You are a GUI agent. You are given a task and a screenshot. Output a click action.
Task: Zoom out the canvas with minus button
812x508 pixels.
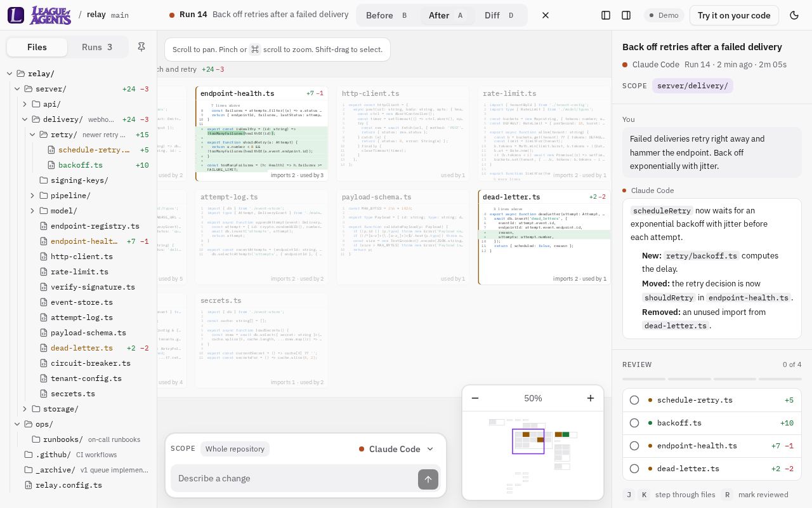(475, 398)
